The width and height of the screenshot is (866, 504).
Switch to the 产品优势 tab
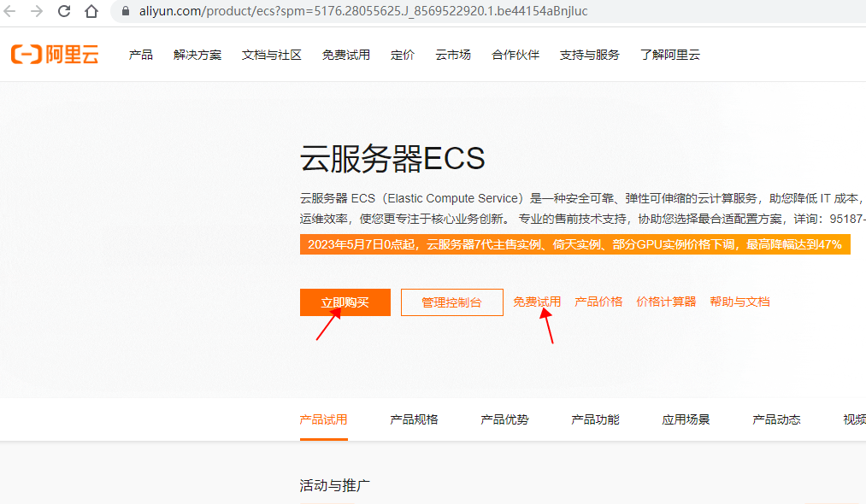pos(504,419)
